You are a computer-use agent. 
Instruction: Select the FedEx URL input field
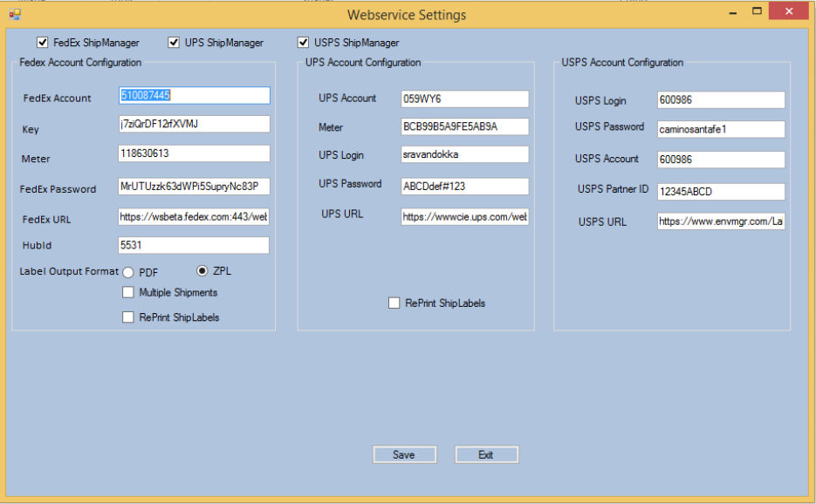(194, 217)
